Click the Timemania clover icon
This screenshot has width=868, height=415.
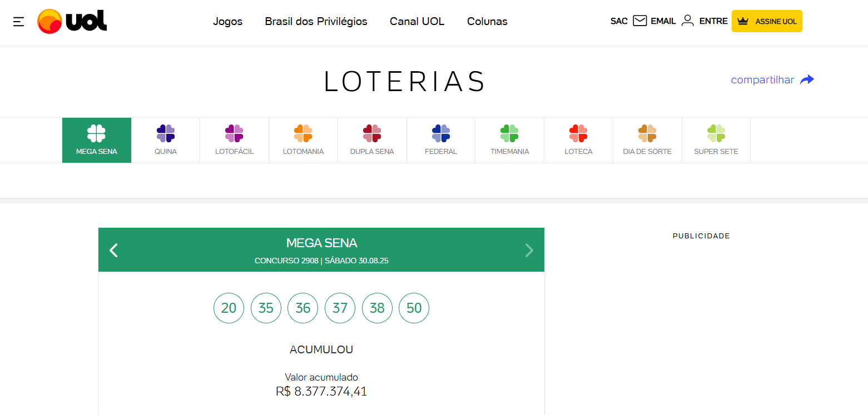point(509,133)
